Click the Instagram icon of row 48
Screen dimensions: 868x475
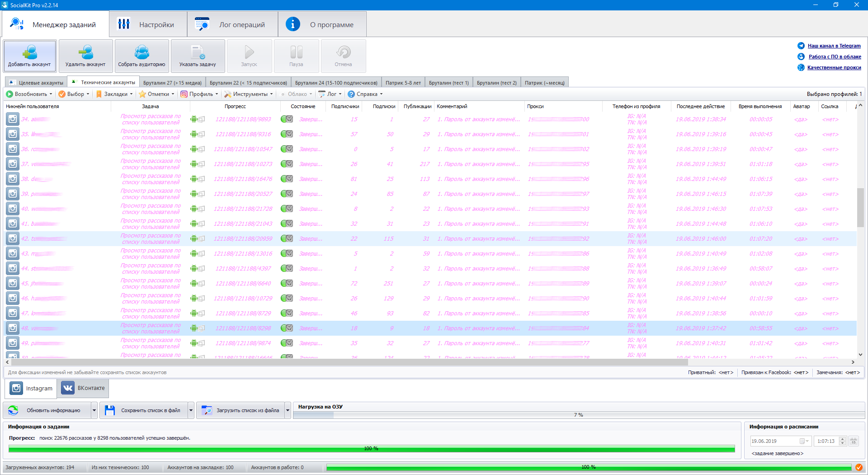coord(13,328)
